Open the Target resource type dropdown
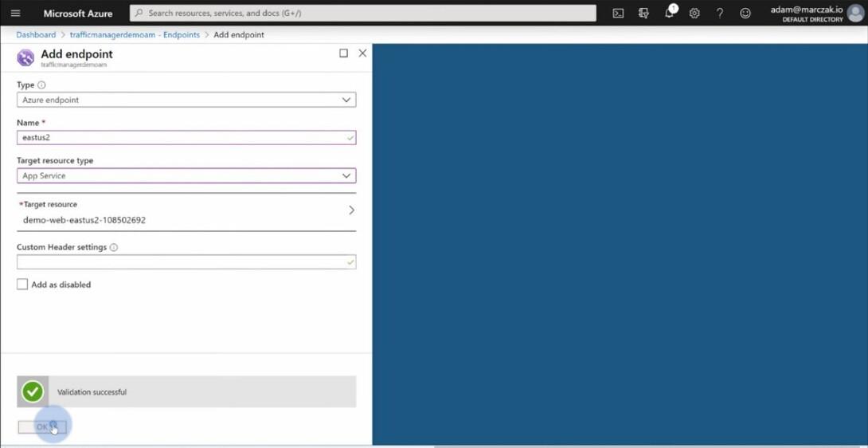The width and height of the screenshot is (868, 448). (x=186, y=175)
